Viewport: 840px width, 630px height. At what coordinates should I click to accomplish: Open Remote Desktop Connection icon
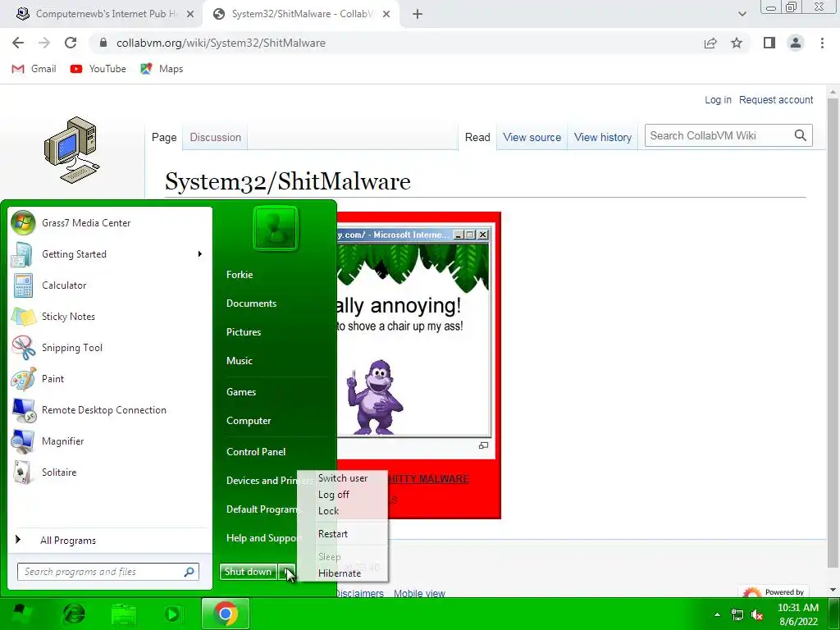[x=23, y=410]
